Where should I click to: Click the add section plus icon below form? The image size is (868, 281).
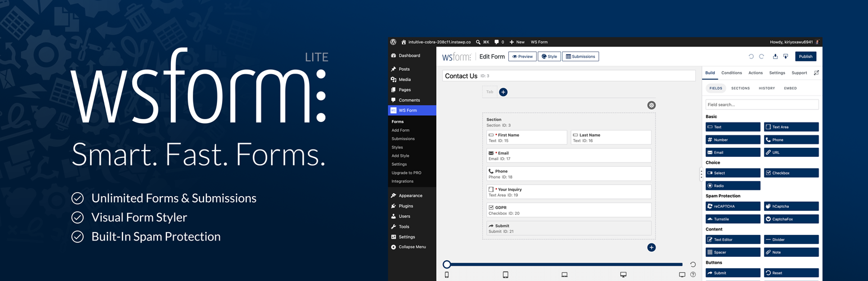pyautogui.click(x=651, y=247)
